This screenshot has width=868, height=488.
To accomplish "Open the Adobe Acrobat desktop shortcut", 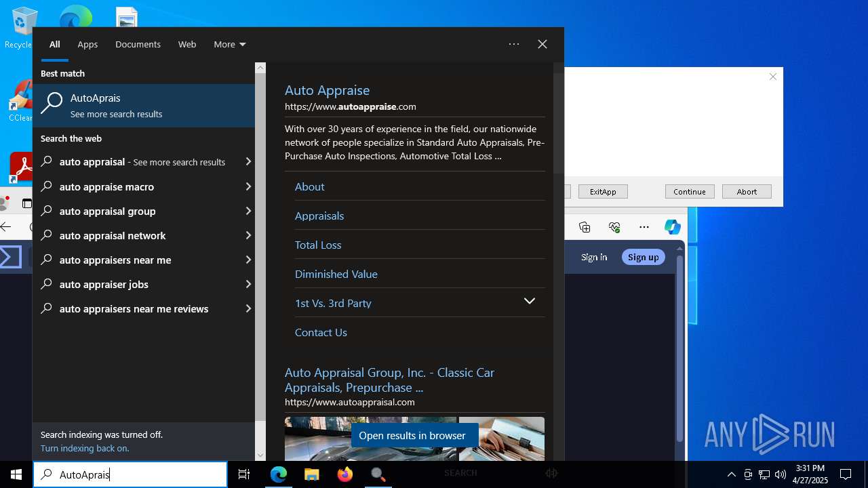I will (22, 168).
